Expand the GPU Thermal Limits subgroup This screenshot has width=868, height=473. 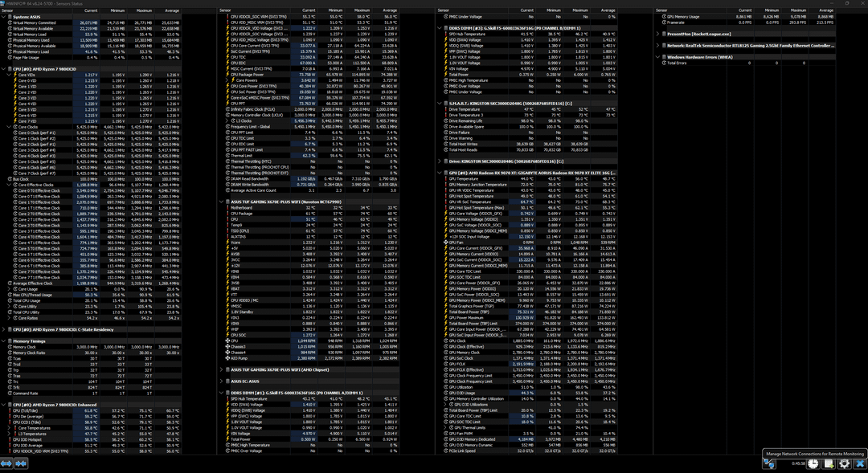click(445, 428)
